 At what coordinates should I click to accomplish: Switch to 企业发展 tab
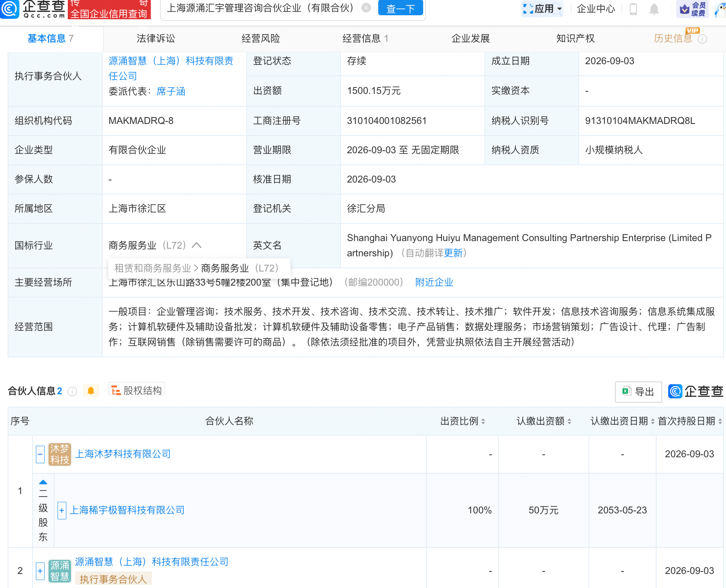click(470, 39)
